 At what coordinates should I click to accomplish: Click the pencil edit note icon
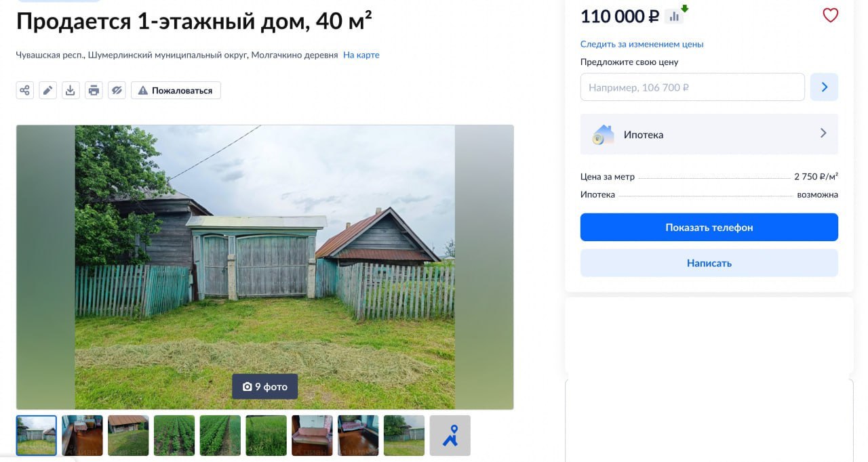(x=47, y=90)
